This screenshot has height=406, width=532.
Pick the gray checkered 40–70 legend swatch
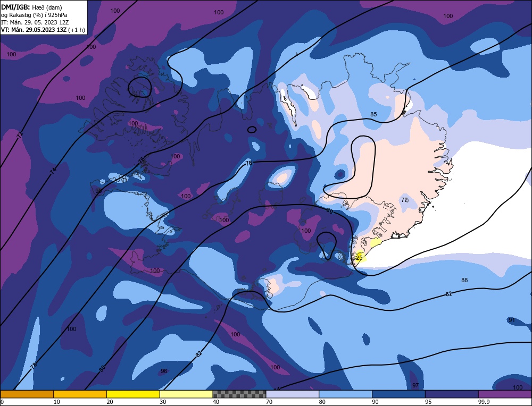(x=239, y=394)
